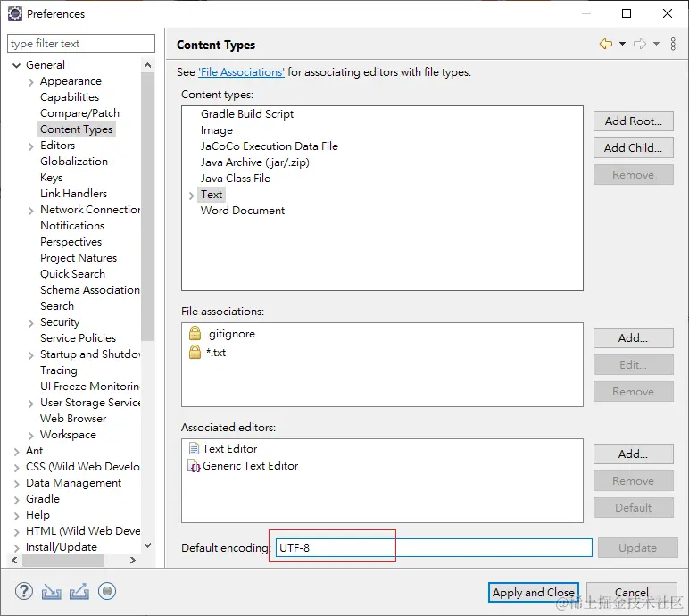Viewport: 689px width, 616px height.
Task: Click the Generic Text Editor braces icon
Action: click(x=194, y=466)
